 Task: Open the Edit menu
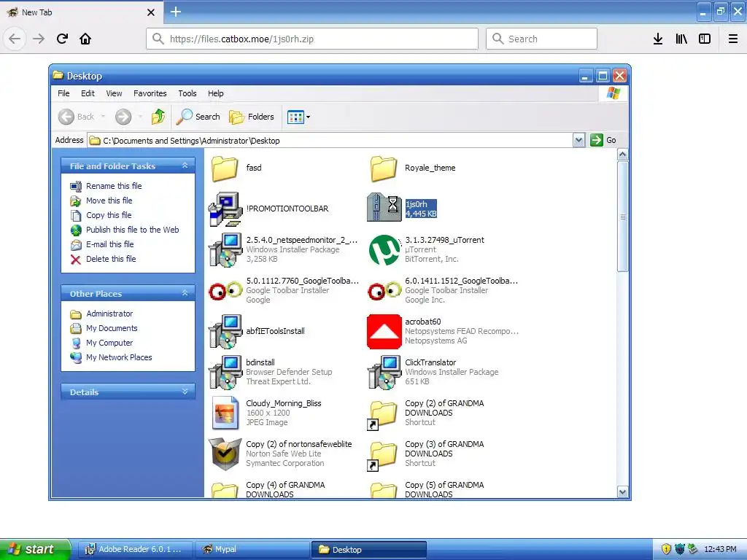[88, 93]
